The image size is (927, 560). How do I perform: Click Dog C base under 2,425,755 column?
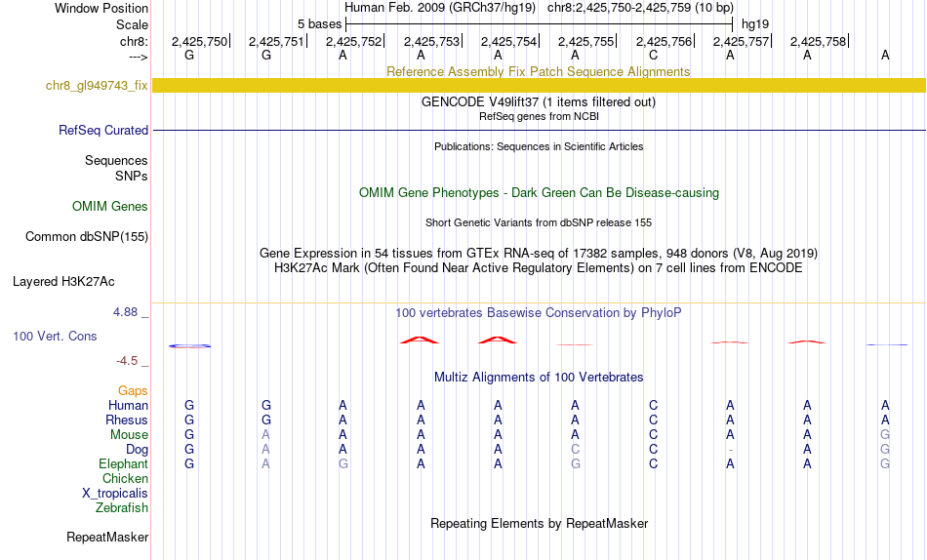pos(575,450)
